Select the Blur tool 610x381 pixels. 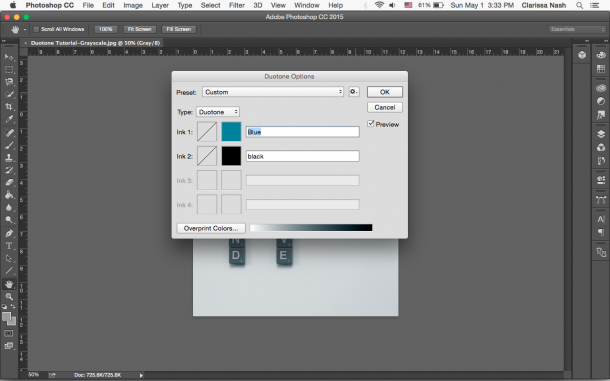(9, 207)
